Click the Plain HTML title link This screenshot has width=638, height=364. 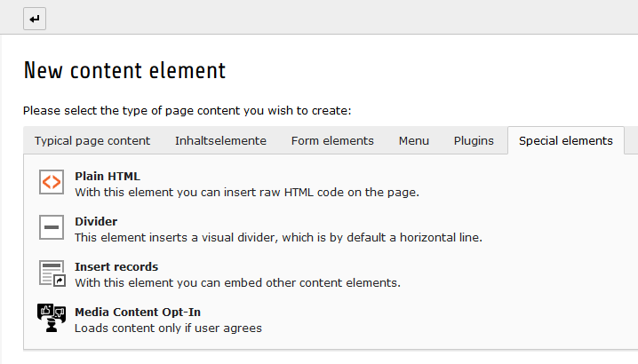pyautogui.click(x=108, y=176)
